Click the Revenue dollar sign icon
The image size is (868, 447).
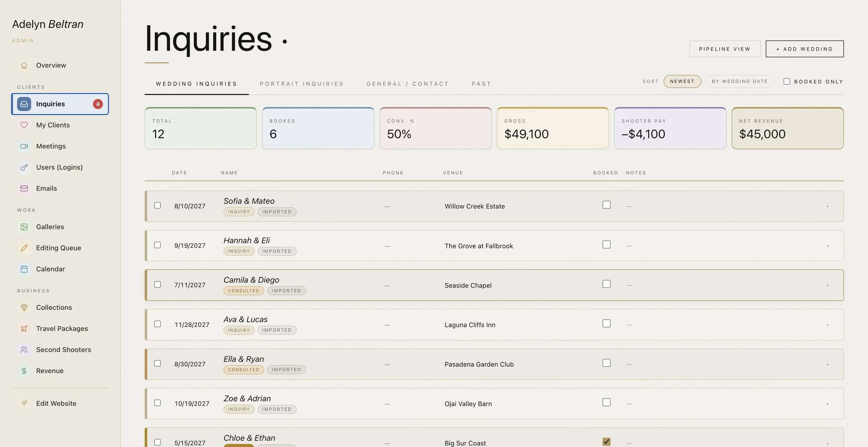coord(24,371)
